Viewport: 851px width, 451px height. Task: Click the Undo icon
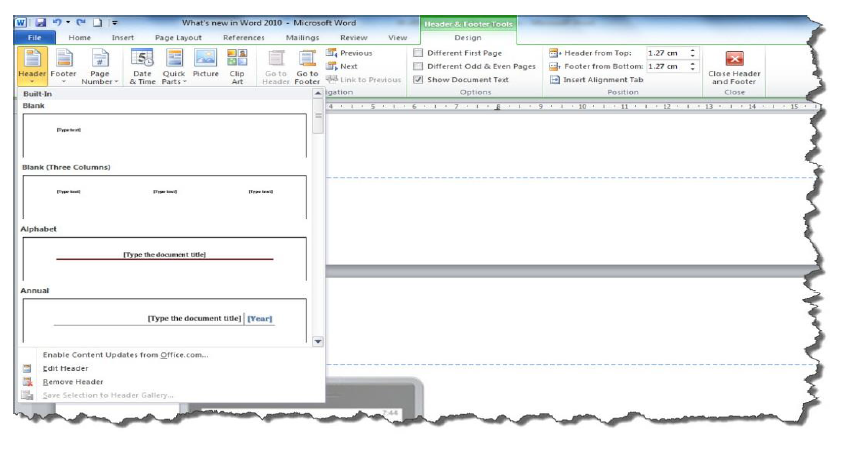(x=57, y=23)
